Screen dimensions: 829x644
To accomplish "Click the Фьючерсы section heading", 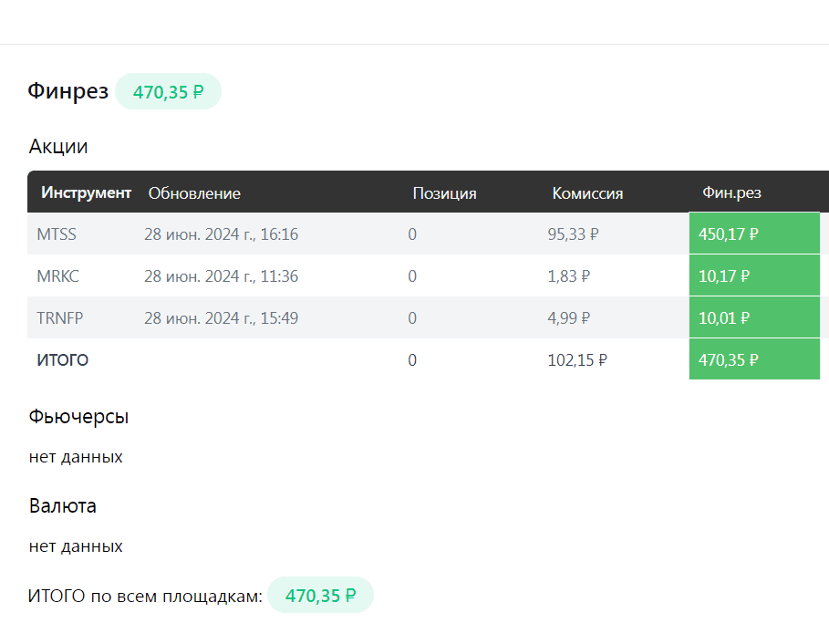I will [78, 417].
